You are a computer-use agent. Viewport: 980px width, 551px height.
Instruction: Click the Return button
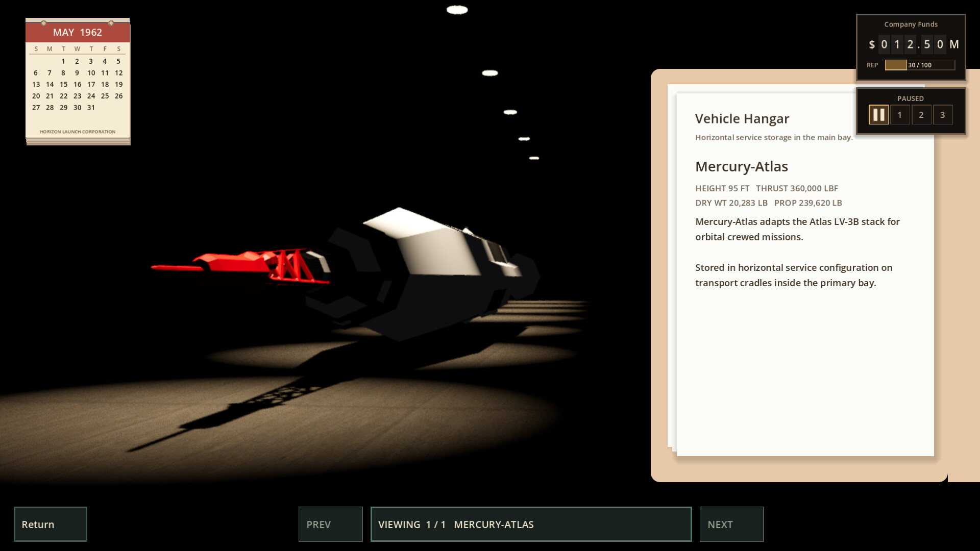51,524
